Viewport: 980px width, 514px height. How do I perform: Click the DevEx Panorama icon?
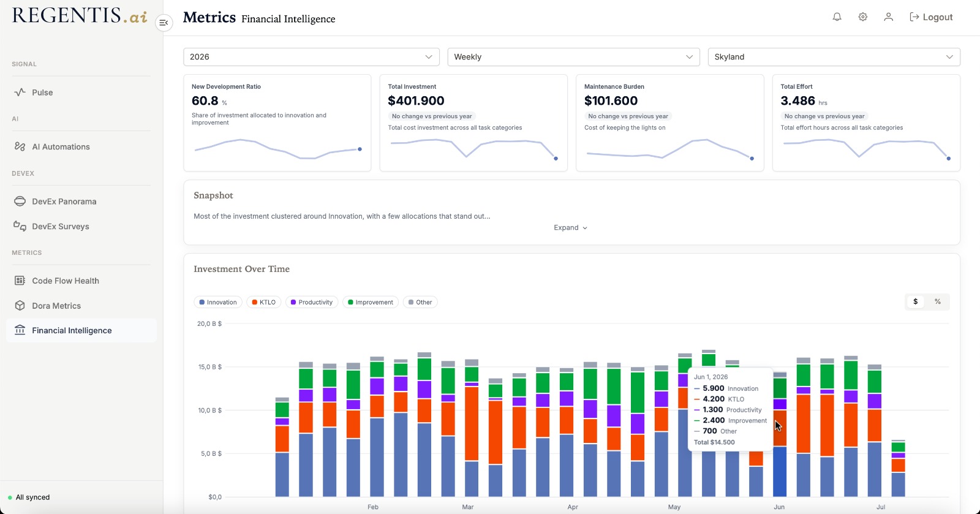[x=20, y=201]
